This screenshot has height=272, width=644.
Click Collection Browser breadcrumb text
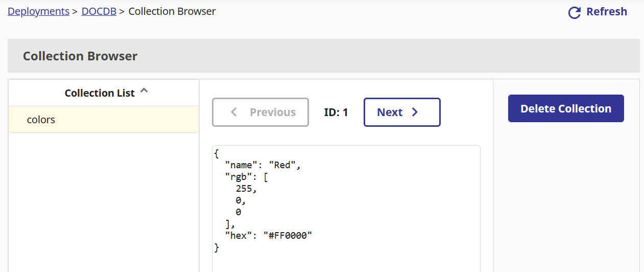click(x=172, y=11)
